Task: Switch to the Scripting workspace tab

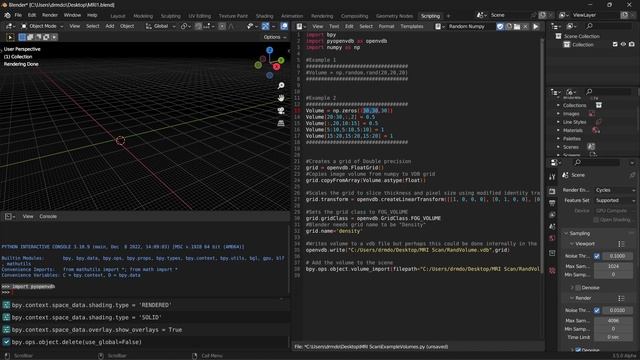Action: tap(430, 16)
